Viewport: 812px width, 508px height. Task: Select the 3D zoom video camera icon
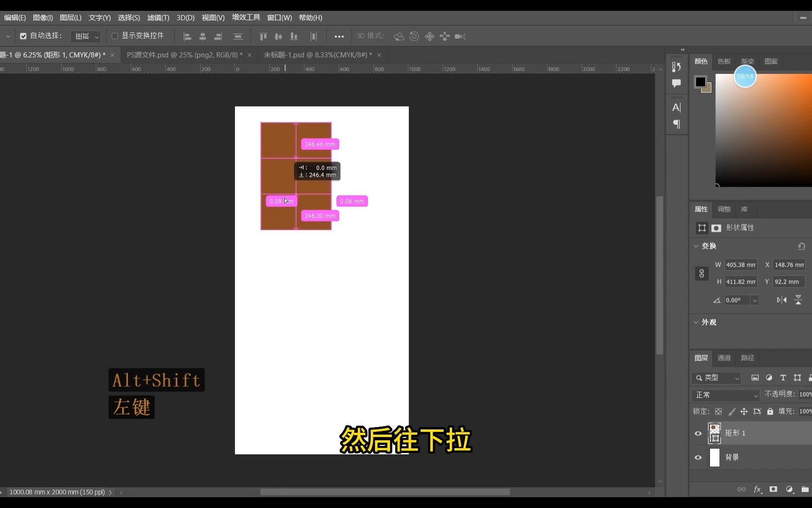pos(460,36)
